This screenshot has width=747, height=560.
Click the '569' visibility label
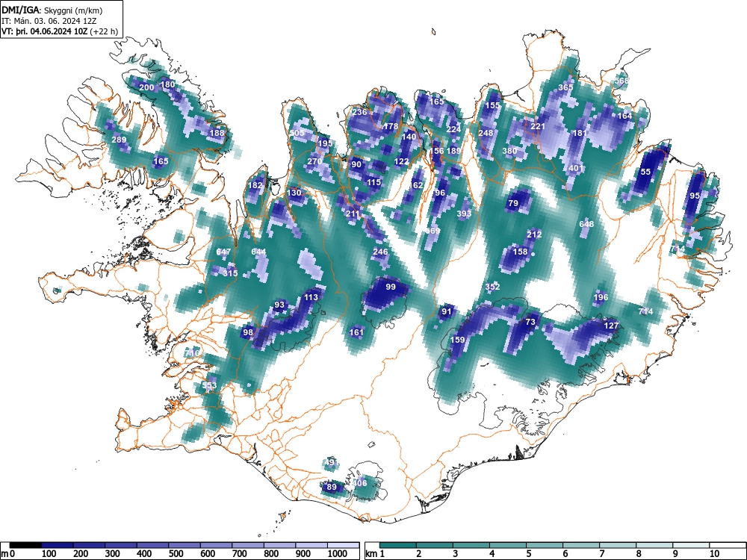click(x=433, y=231)
